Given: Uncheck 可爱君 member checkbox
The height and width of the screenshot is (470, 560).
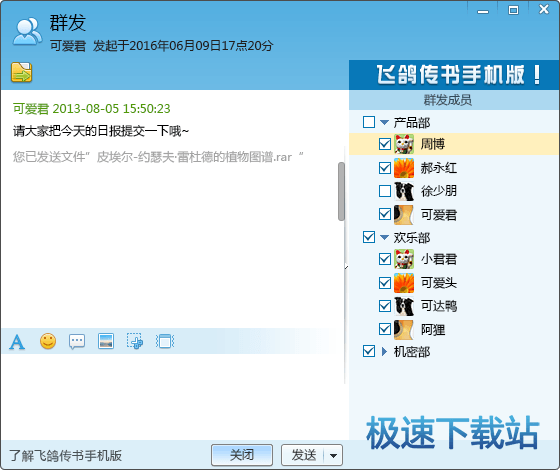Looking at the screenshot, I should 385,215.
